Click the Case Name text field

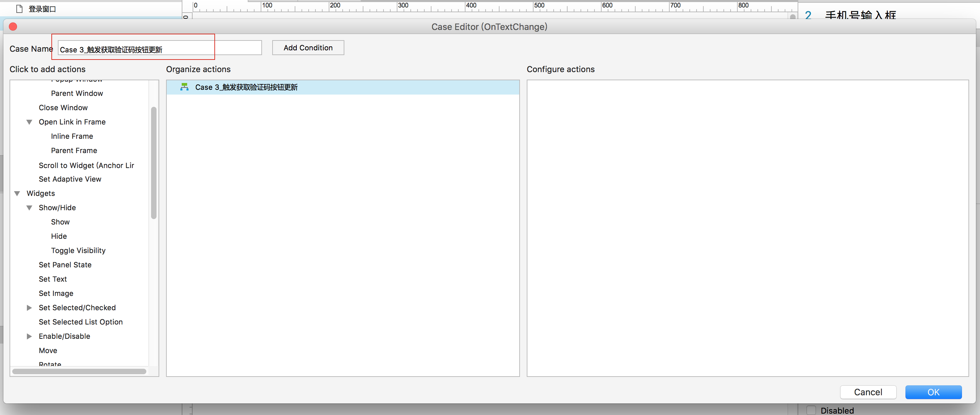(x=160, y=48)
